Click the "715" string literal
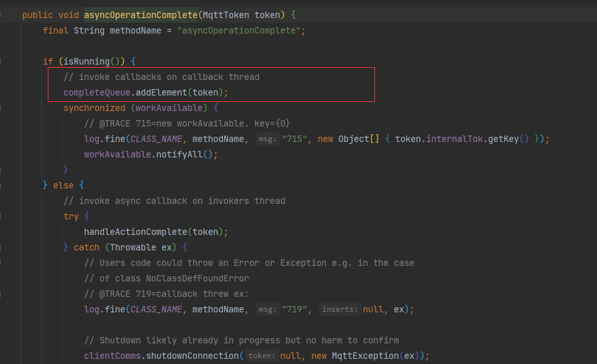The image size is (597, 364). [294, 139]
